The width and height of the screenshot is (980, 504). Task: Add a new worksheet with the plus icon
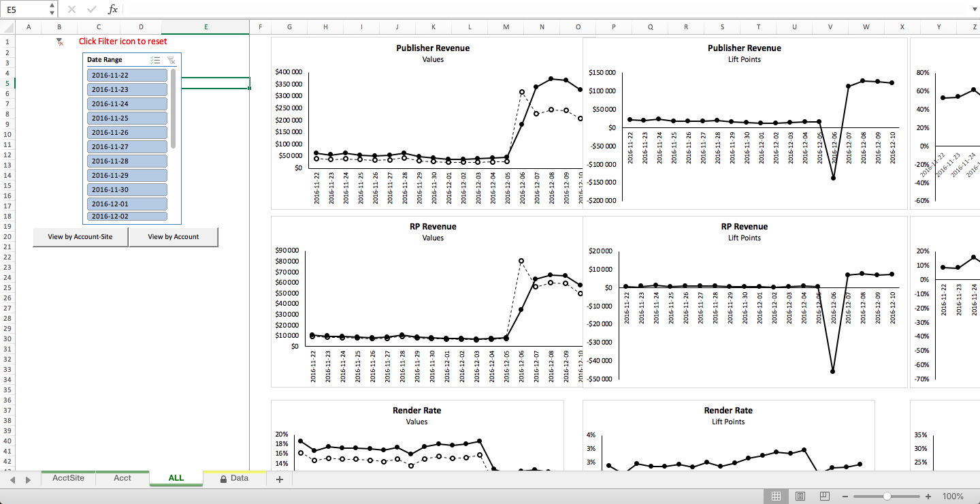click(x=279, y=479)
